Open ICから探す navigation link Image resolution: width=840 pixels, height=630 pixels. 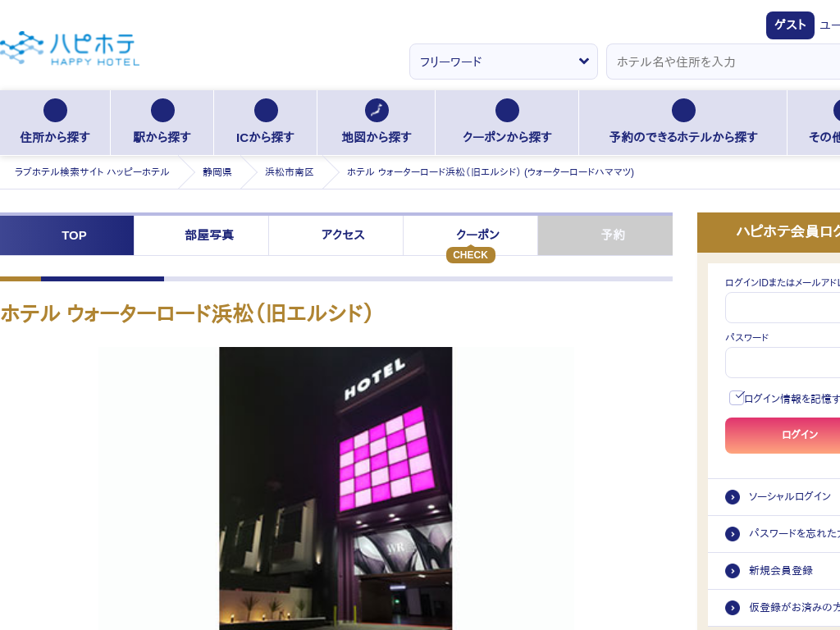click(x=266, y=123)
